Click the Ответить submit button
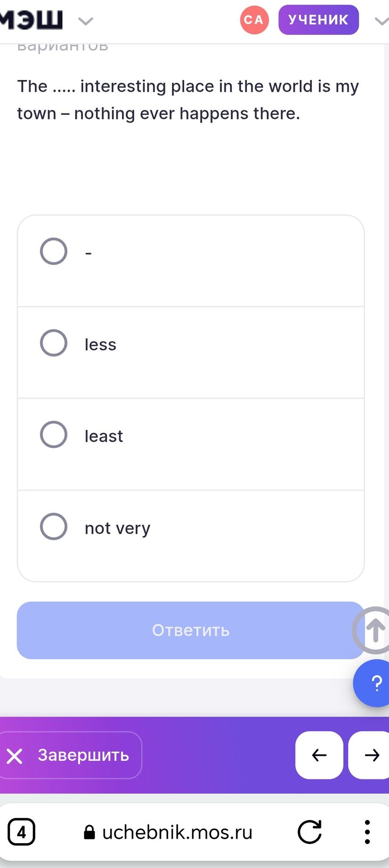Screen dimensions: 389x868 pyautogui.click(x=190, y=630)
